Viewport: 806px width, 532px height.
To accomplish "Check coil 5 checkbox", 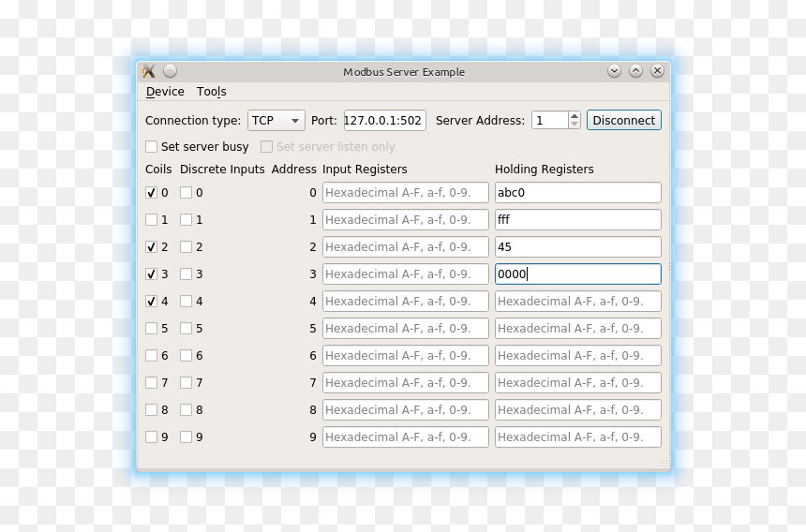I will pos(151,328).
